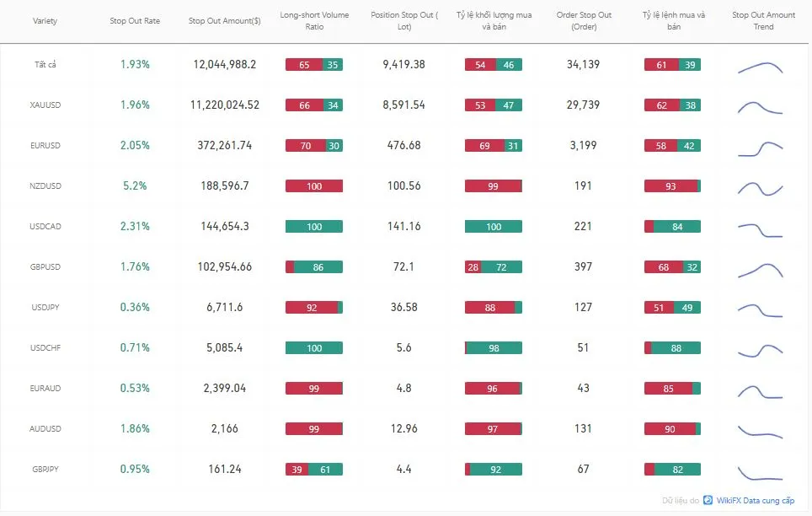Click the GBPUSD variety name
Screen dimensions: 812x516
pyautogui.click(x=45, y=266)
